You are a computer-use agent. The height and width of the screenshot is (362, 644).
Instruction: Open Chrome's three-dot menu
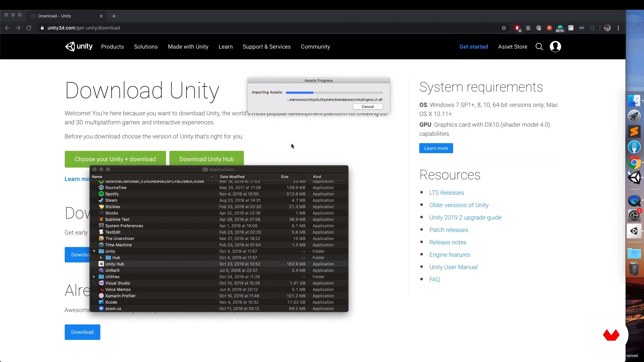619,28
